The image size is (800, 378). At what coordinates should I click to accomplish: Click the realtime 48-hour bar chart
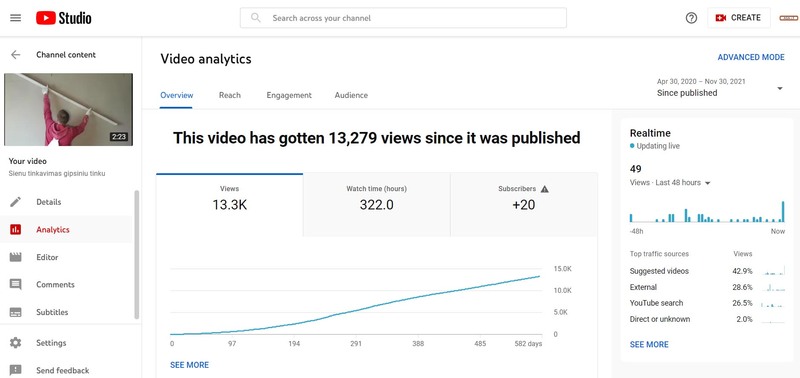pos(707,211)
